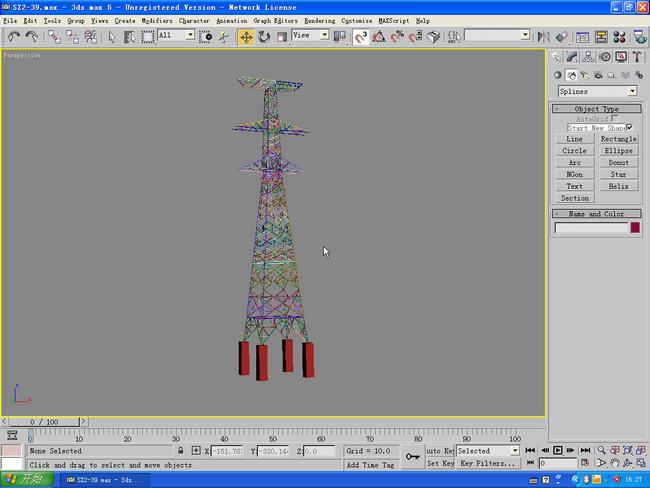Open the File menu
650x488 pixels.
coord(10,21)
